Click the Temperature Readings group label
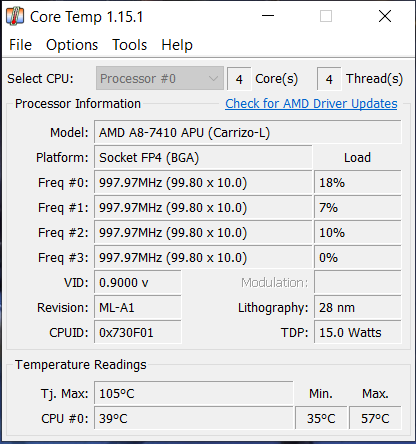 pos(81,365)
